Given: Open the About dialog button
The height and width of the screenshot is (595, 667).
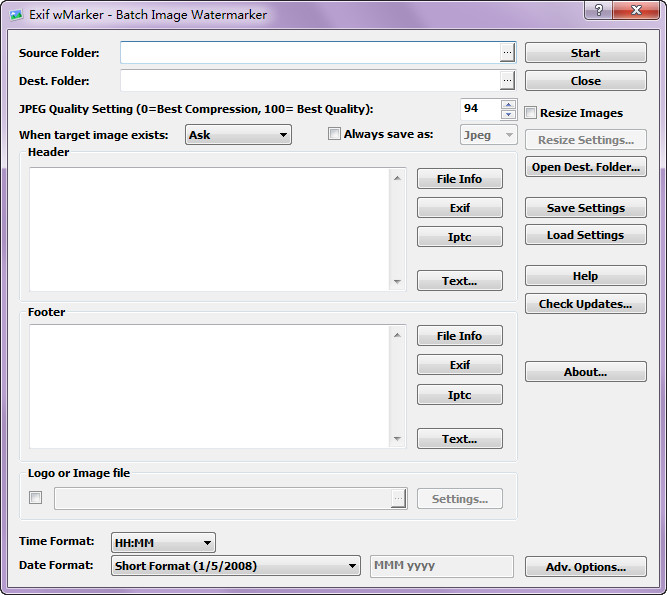Looking at the screenshot, I should click(586, 372).
